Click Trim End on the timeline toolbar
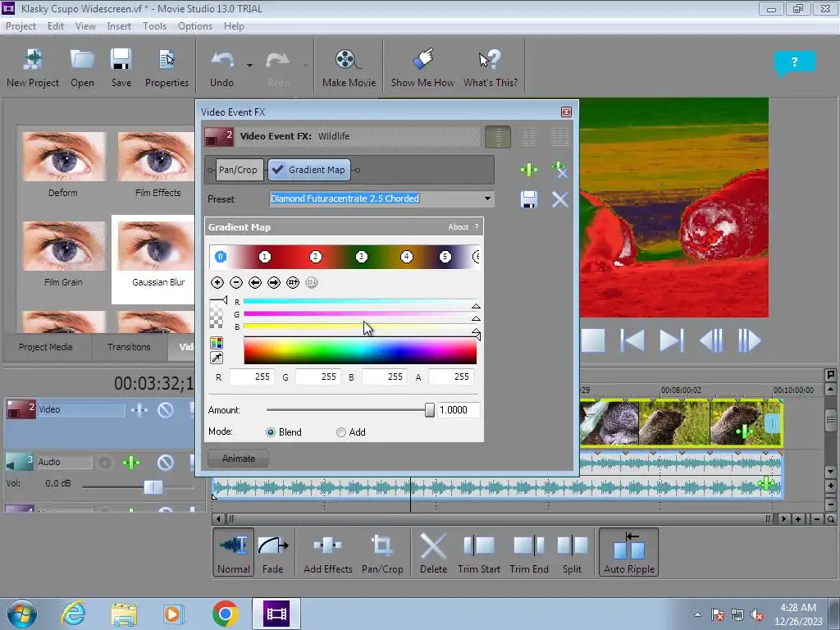This screenshot has height=630, width=840. 529,552
